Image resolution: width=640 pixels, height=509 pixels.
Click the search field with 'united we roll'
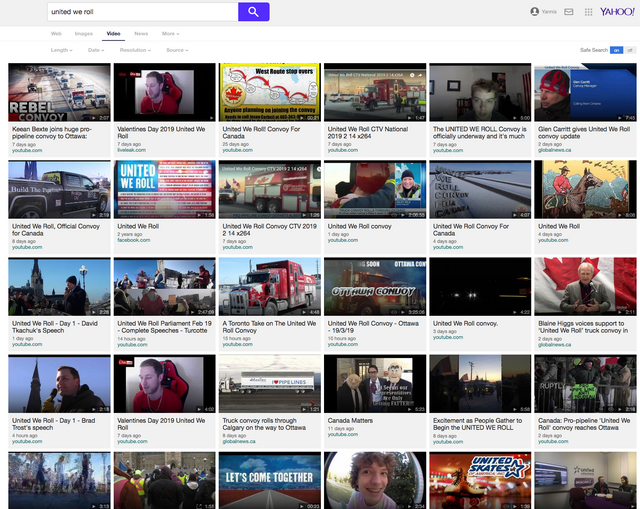(x=142, y=12)
